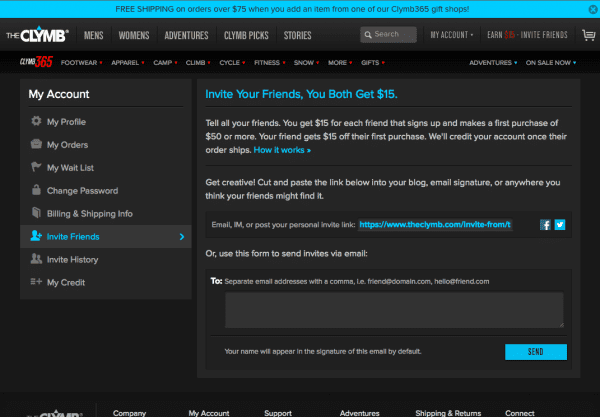Screen dimensions: 600x417
Task: Go to Adventures in main navigation
Action: 186,35
